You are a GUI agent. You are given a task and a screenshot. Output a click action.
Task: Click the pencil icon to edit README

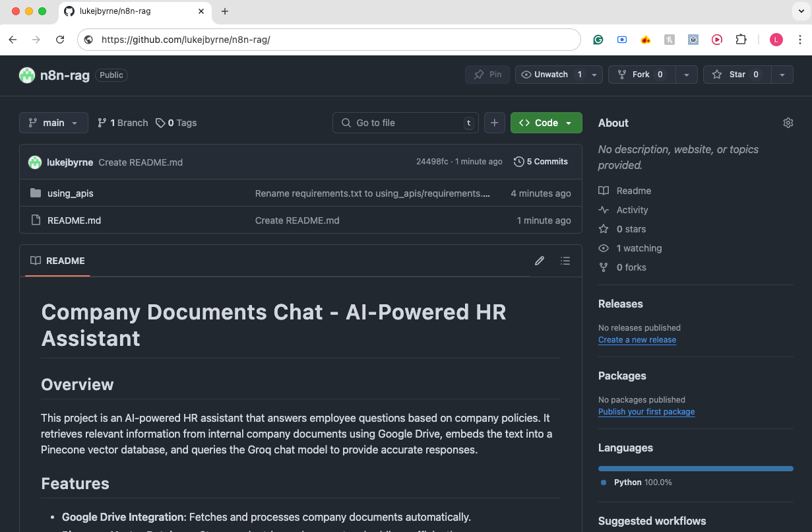coord(540,261)
